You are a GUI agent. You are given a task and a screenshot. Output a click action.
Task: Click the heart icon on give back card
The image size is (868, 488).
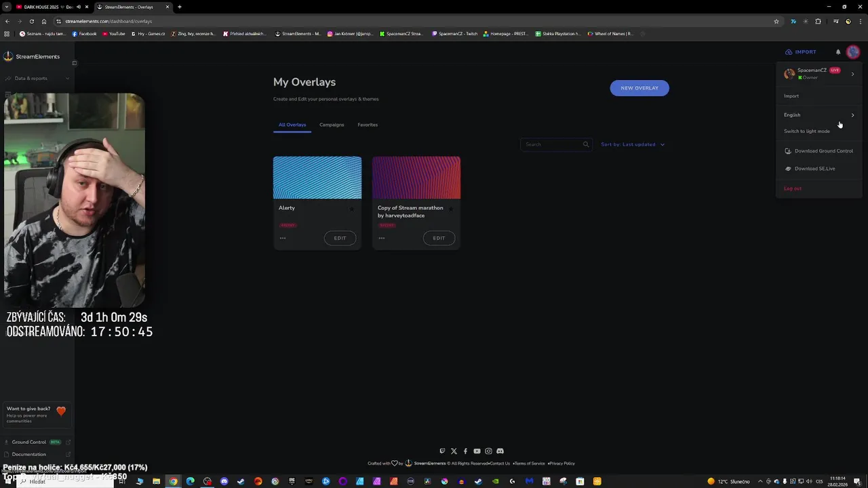point(61,411)
